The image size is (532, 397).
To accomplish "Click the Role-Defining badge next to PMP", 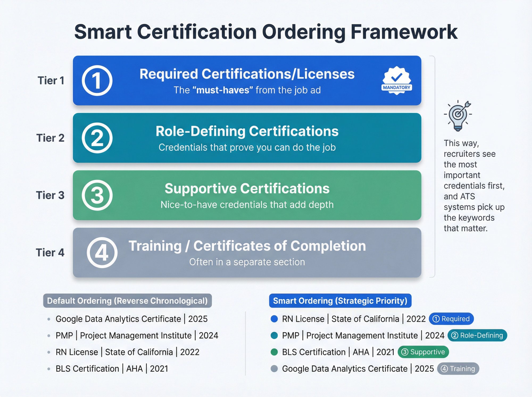I will pos(477,335).
